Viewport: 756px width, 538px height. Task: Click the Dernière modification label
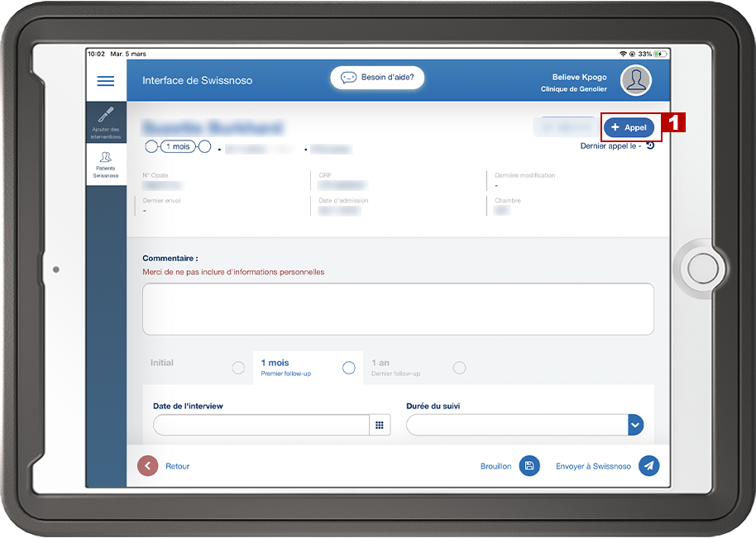click(525, 175)
